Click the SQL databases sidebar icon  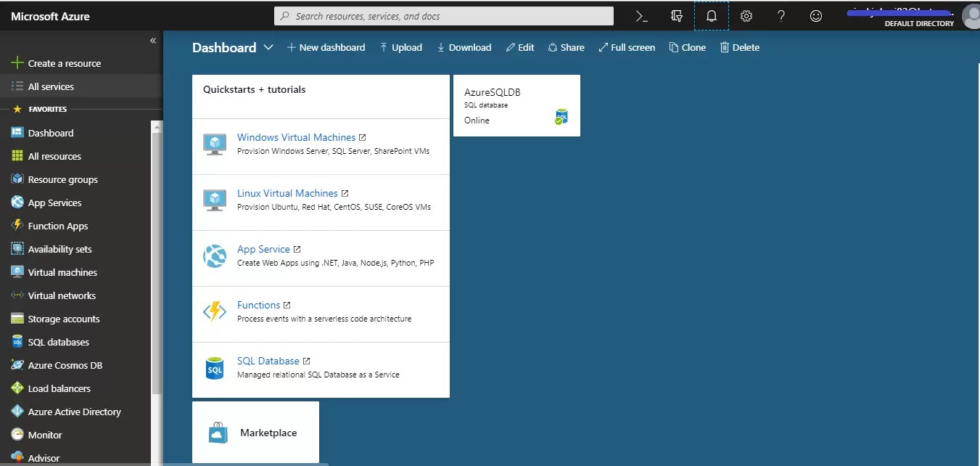click(x=17, y=342)
